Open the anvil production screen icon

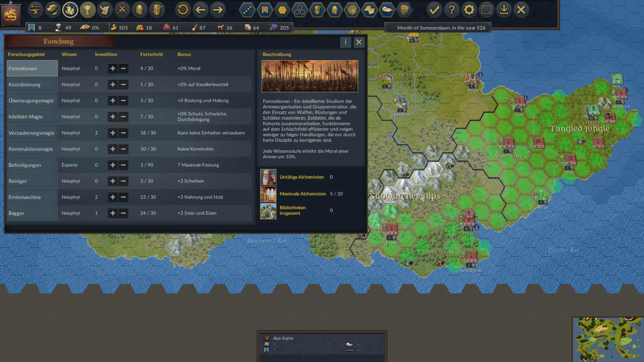click(35, 10)
